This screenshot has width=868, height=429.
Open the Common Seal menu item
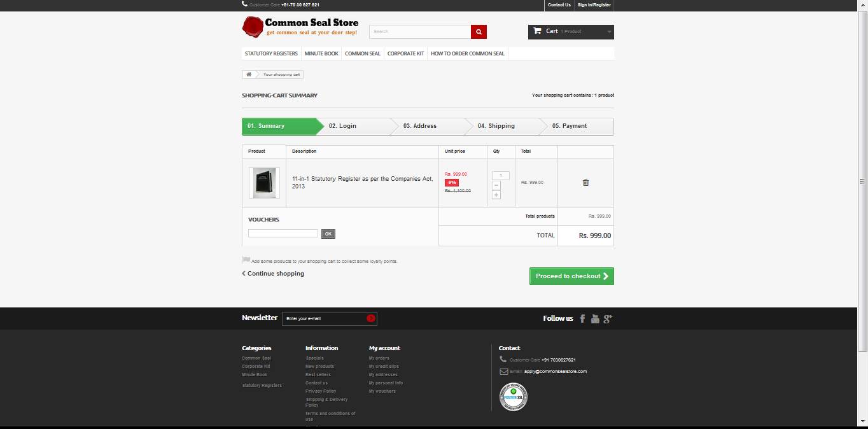[363, 53]
